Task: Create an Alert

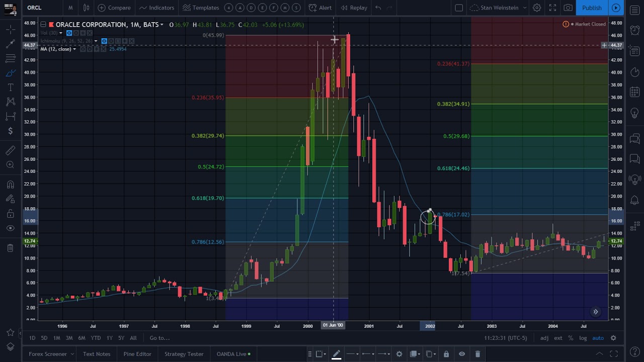Action: 320,8
